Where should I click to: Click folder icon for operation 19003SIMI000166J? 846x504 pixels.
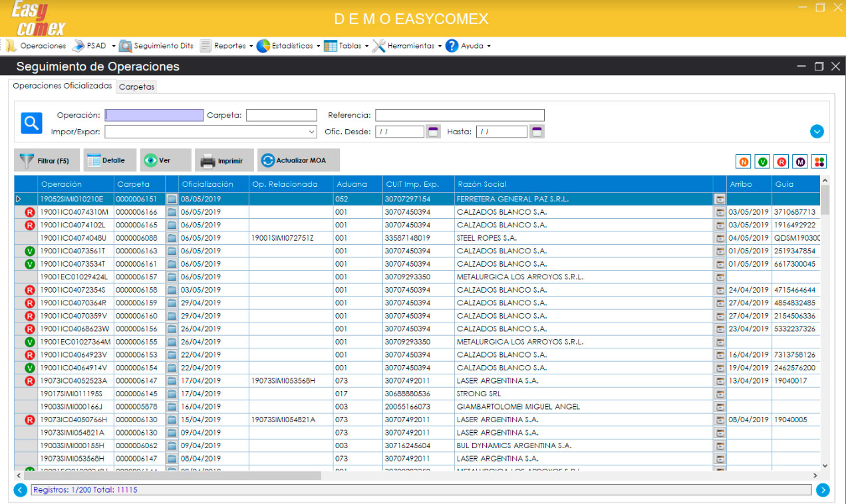[172, 407]
